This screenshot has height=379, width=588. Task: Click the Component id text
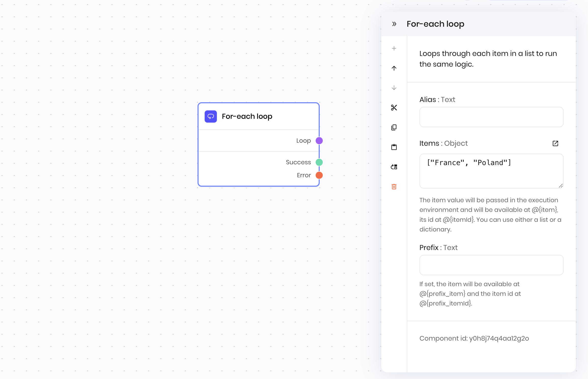click(474, 338)
